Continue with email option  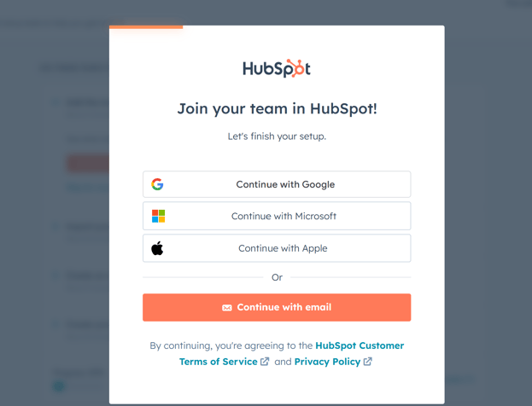click(x=277, y=307)
